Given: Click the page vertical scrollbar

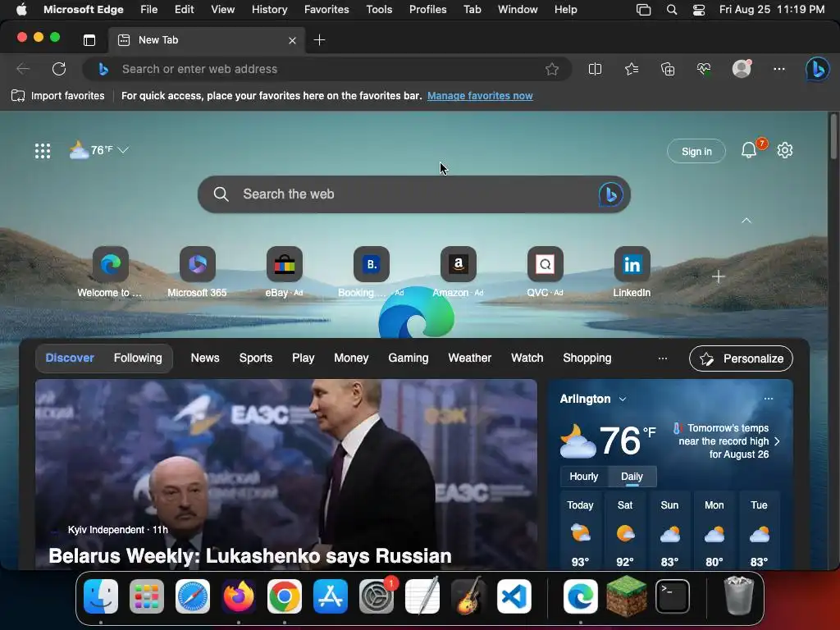Looking at the screenshot, I should [833, 136].
